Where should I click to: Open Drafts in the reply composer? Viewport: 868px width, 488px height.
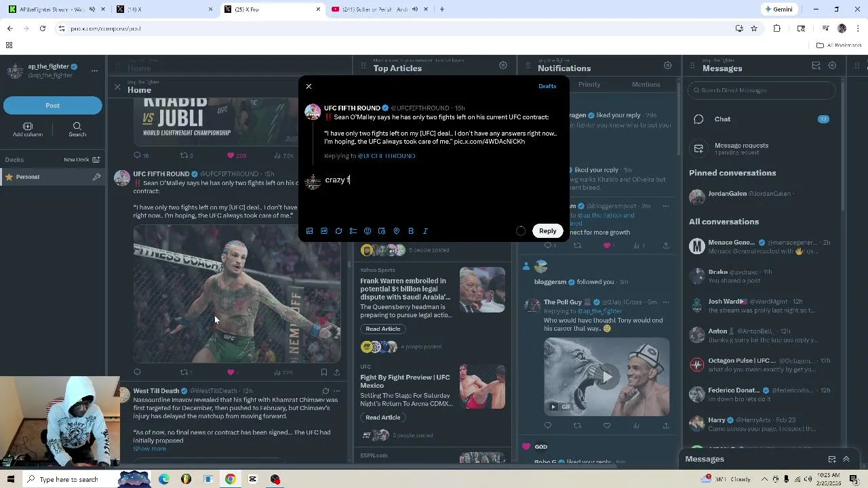[x=547, y=86]
